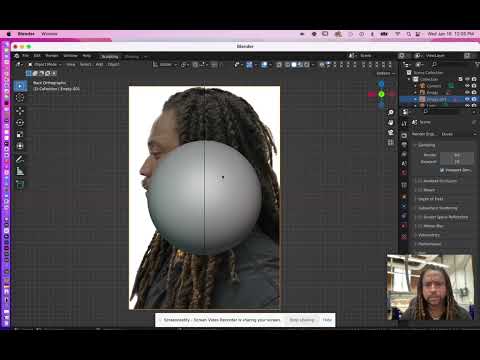Switch to the Sculpting workspace tab

[x=110, y=57]
